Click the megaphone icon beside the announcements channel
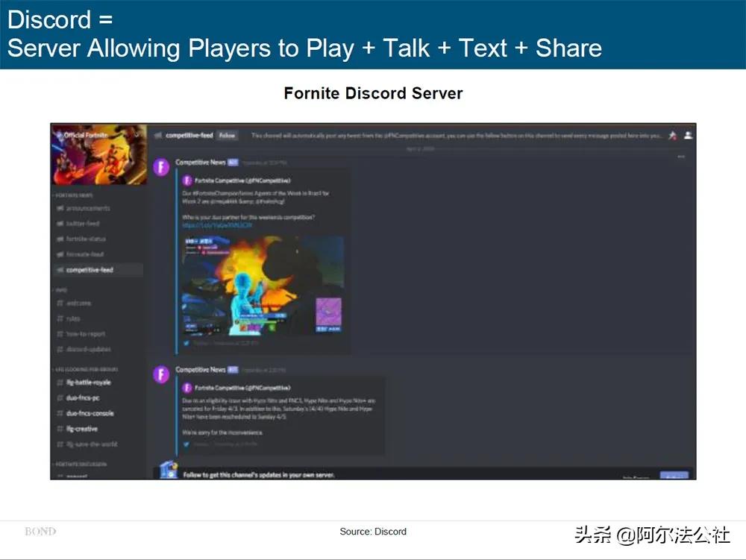 [x=60, y=208]
